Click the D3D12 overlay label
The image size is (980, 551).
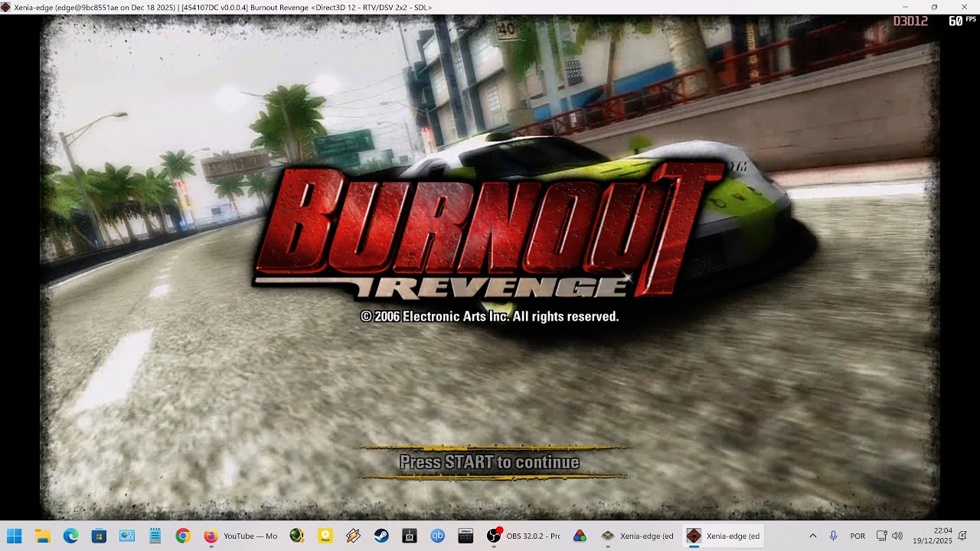point(910,21)
